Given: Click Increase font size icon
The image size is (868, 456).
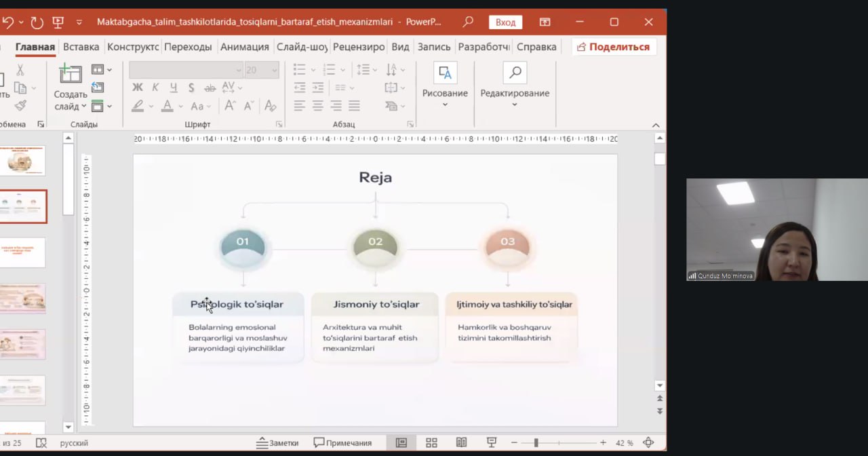Looking at the screenshot, I should click(231, 106).
